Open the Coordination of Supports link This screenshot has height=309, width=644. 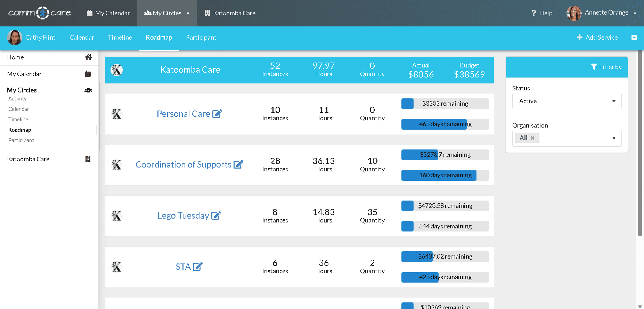pos(183,164)
